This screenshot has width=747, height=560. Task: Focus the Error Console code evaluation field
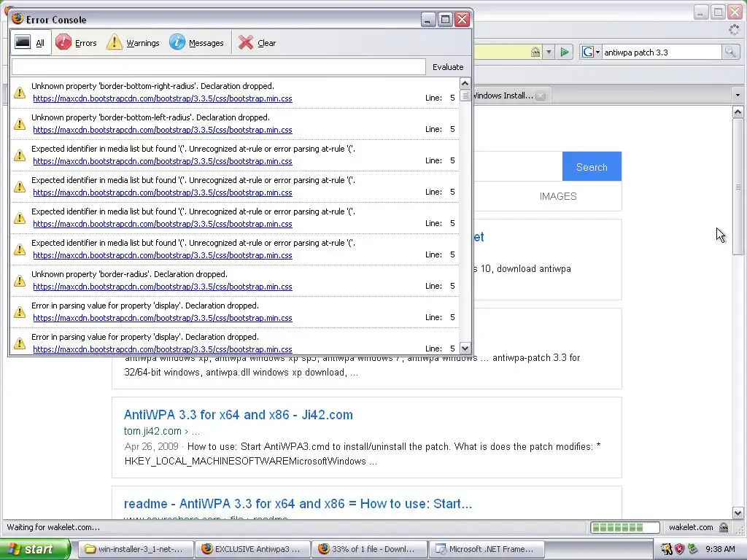point(218,67)
